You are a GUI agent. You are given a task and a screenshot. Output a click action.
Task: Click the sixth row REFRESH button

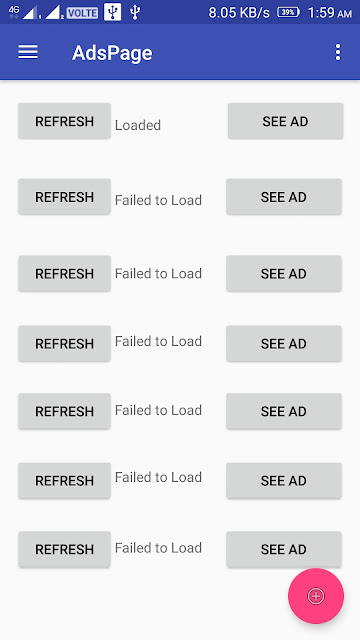pyautogui.click(x=64, y=480)
